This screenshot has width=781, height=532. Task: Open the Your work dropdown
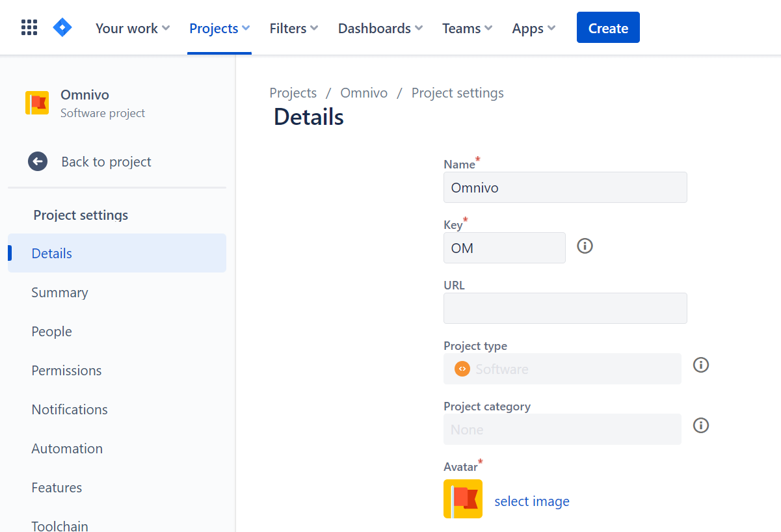pyautogui.click(x=127, y=28)
